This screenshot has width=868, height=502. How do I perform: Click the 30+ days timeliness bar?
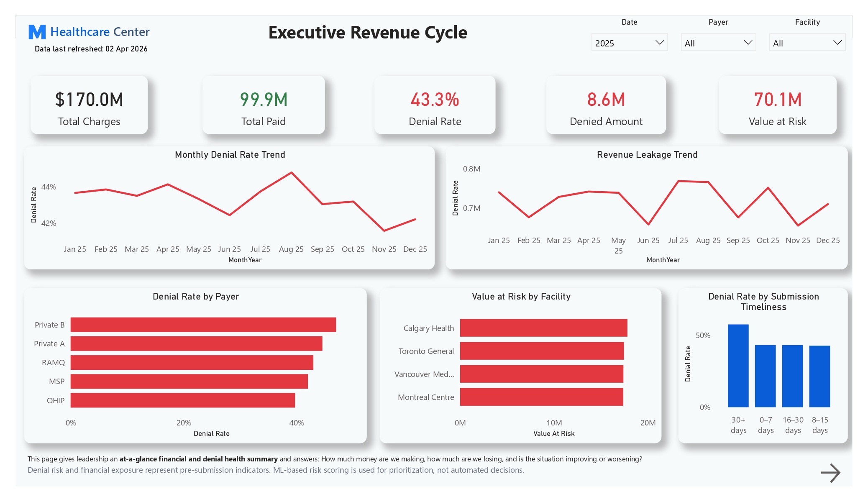(x=738, y=366)
